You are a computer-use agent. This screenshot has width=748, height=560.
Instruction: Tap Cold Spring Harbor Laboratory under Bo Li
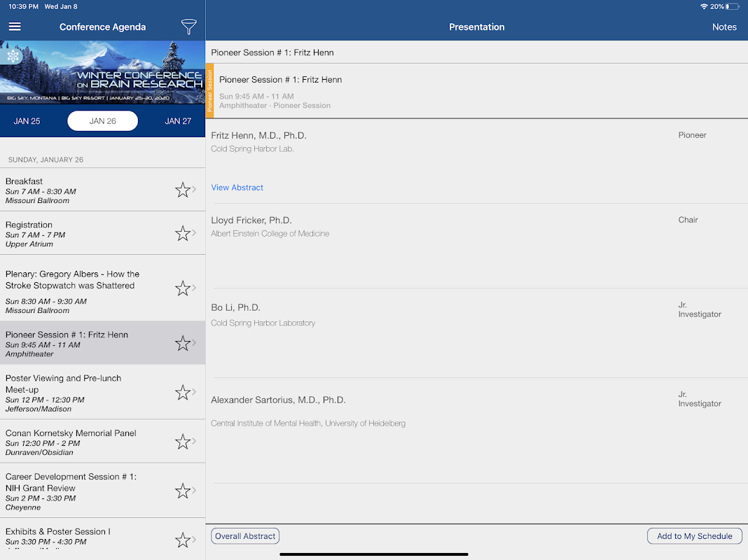coord(263,323)
